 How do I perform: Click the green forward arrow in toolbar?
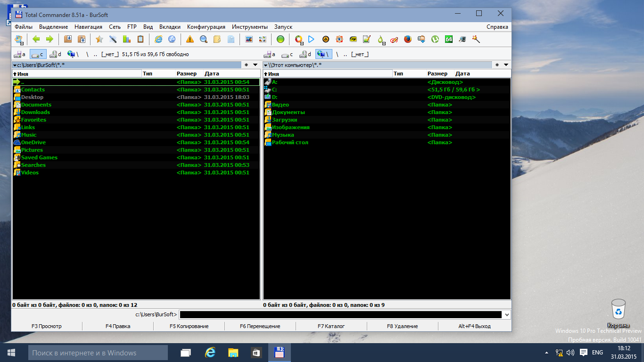[49, 39]
